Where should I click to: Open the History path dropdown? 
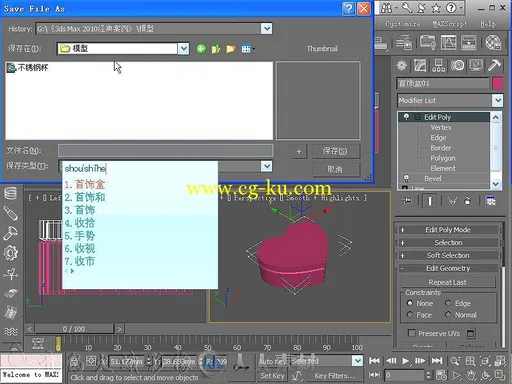pos(267,29)
